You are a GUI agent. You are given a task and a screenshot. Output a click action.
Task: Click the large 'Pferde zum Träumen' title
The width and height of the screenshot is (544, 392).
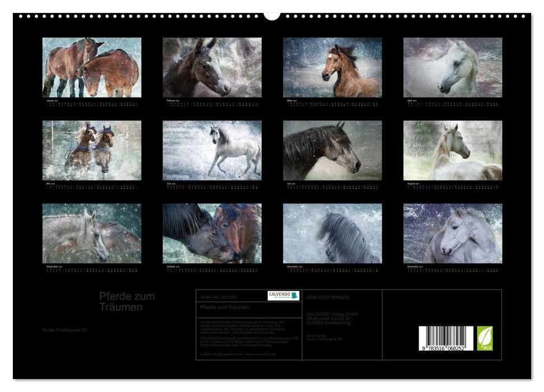tap(127, 301)
